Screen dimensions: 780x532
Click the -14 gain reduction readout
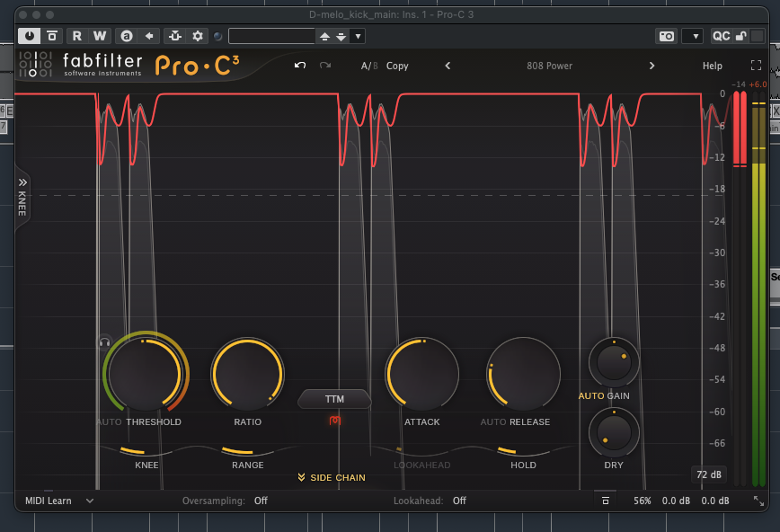pyautogui.click(x=739, y=84)
